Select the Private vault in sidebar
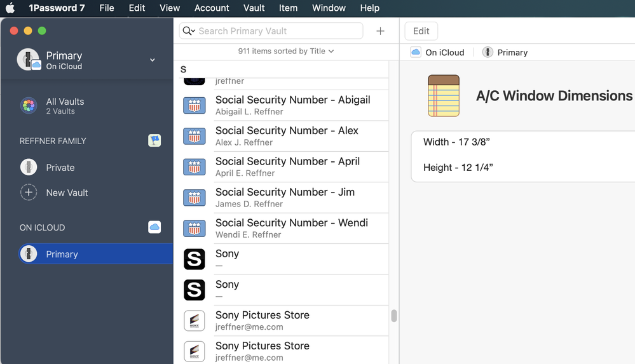The height and width of the screenshot is (364, 635). click(60, 168)
